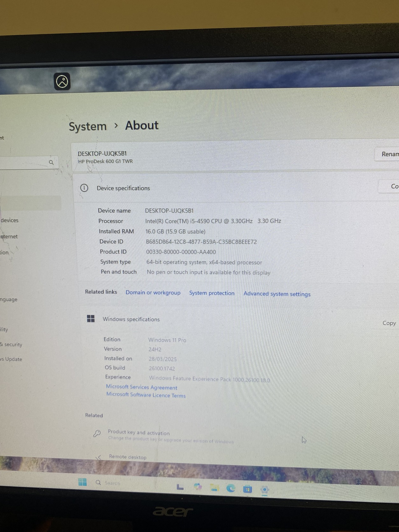Click the Device name value in specifications
This screenshot has width=399, height=532.
tap(169, 211)
